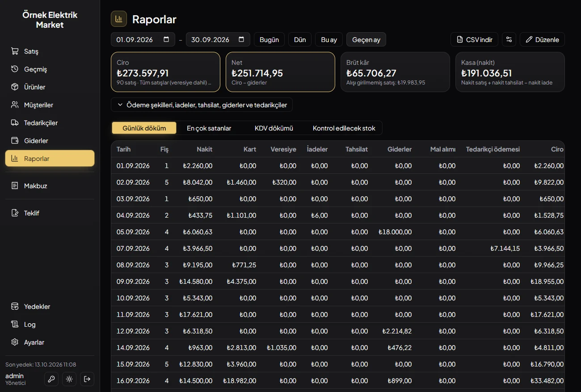Click the key password icon
581x392 pixels.
51,379
